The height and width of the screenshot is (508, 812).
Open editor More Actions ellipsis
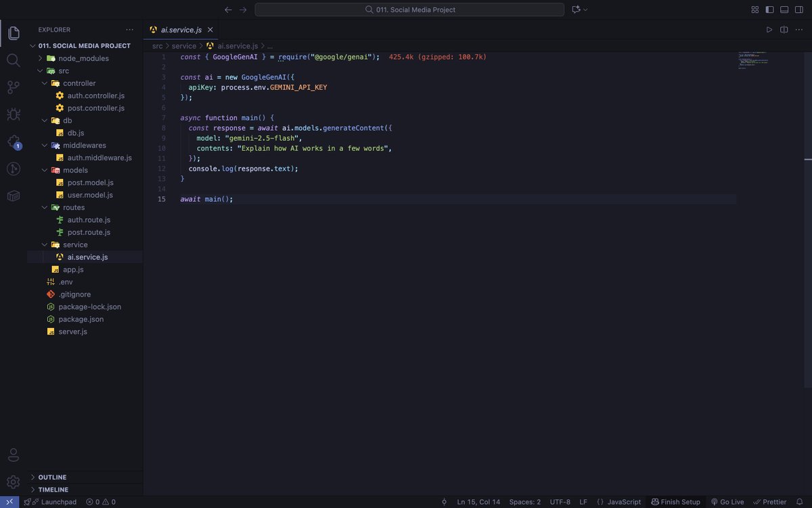799,30
